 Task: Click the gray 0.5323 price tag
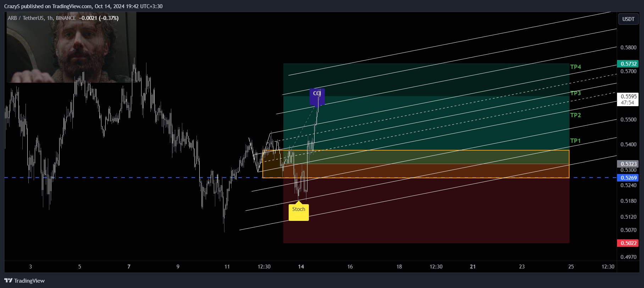(x=628, y=164)
